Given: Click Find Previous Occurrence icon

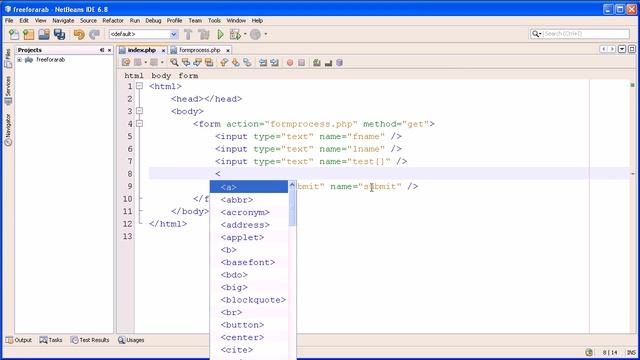Looking at the screenshot, I should pos(186,62).
